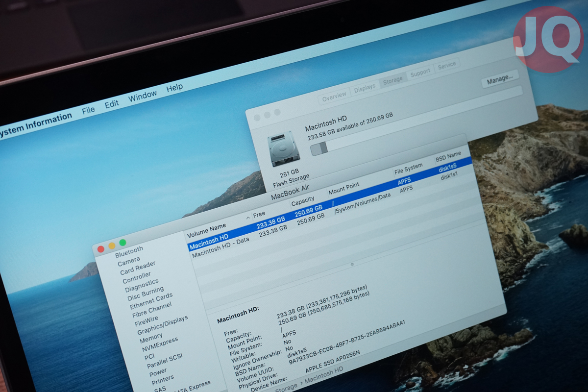Select Card Reader in the sidebar
The width and height of the screenshot is (588, 392).
point(138,268)
